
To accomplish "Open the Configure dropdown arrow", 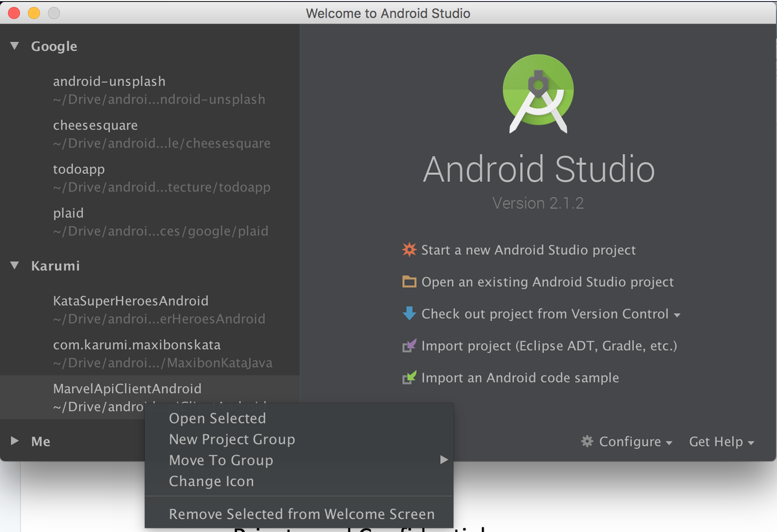I will [669, 443].
